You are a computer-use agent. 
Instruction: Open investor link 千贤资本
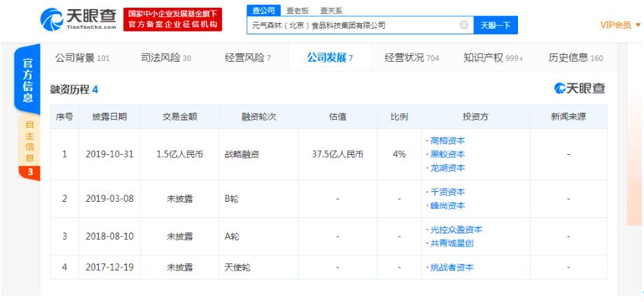tap(447, 192)
